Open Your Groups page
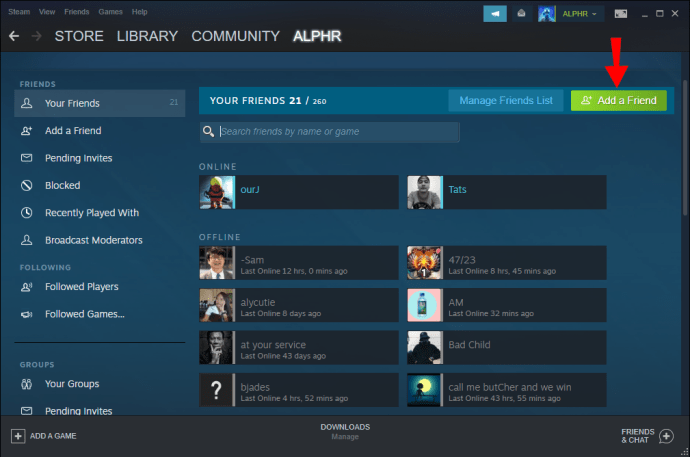 pyautogui.click(x=72, y=384)
